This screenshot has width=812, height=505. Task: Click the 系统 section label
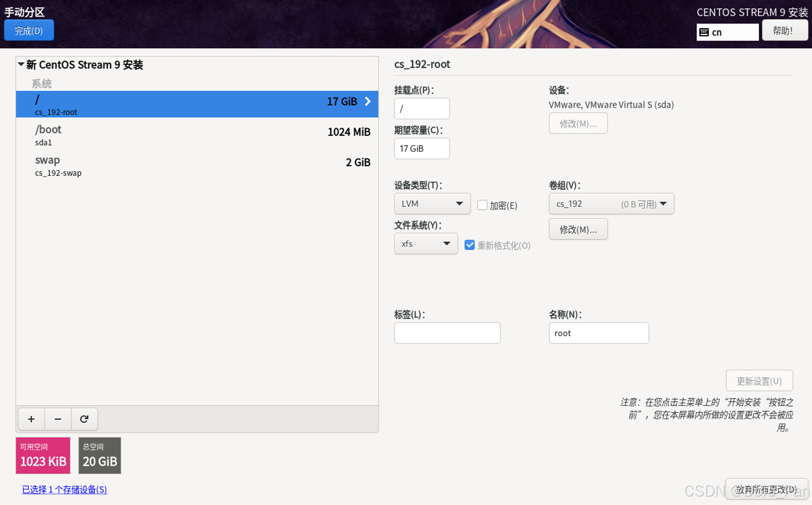pyautogui.click(x=42, y=84)
